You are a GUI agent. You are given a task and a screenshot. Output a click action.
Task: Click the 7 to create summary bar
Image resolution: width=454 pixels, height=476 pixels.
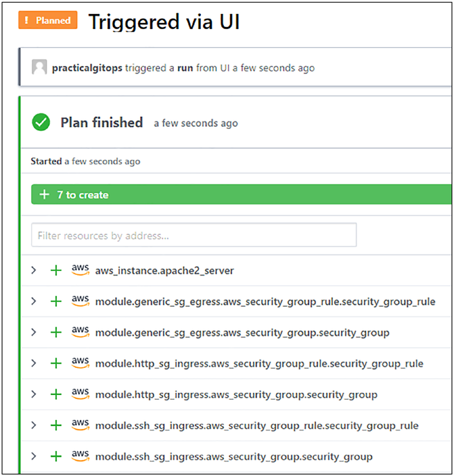point(241,194)
